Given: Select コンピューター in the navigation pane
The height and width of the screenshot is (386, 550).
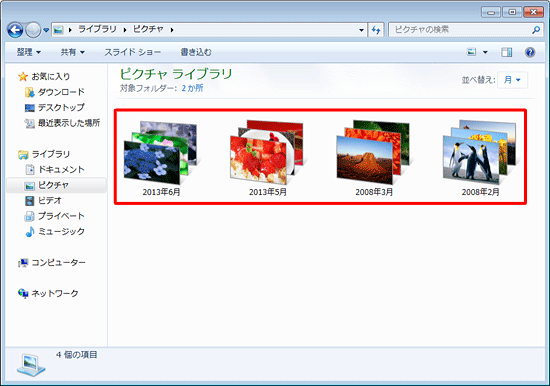Looking at the screenshot, I should 59,262.
